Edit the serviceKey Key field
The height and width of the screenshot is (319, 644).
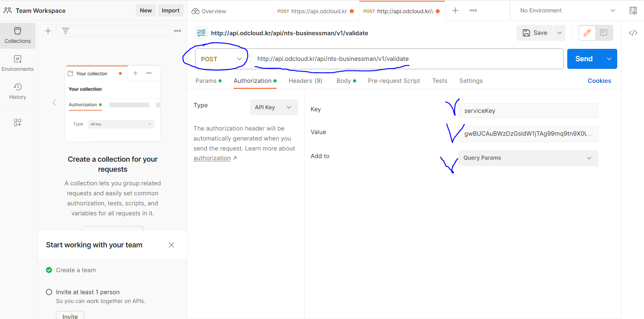[528, 111]
